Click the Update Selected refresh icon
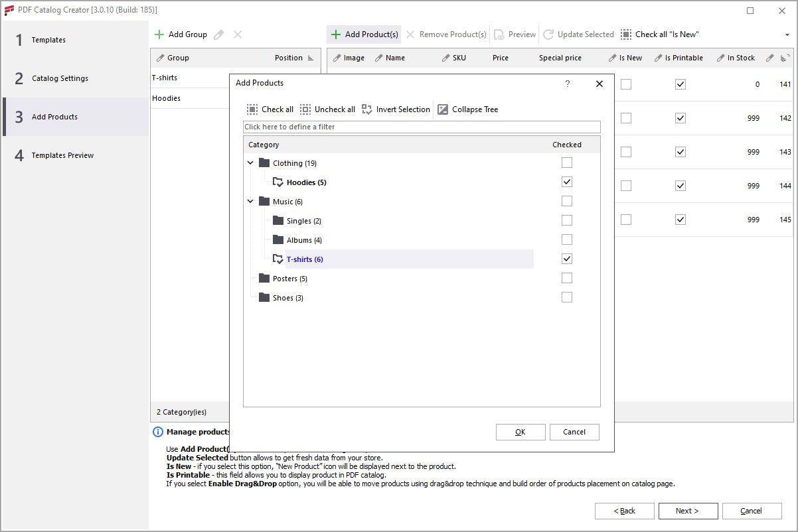 click(x=549, y=34)
